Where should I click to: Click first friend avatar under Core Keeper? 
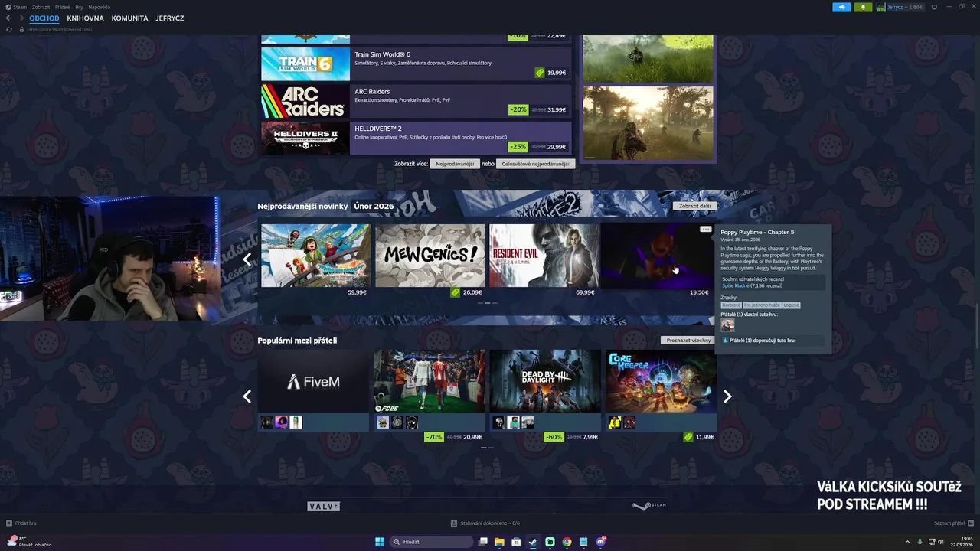click(614, 422)
